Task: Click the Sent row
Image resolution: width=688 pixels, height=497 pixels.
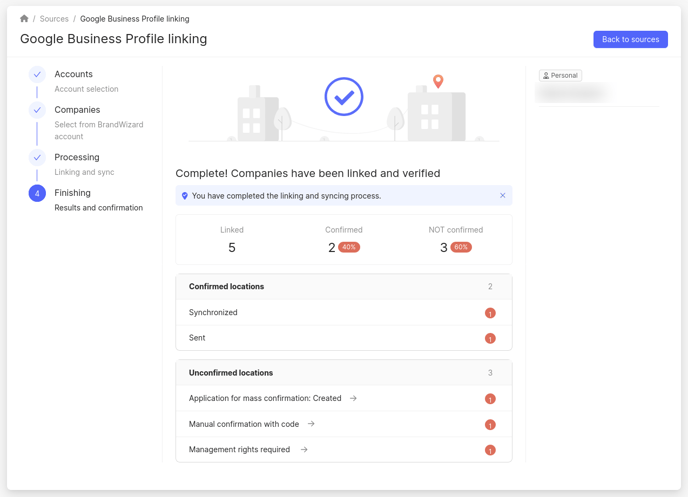Action: (x=344, y=338)
